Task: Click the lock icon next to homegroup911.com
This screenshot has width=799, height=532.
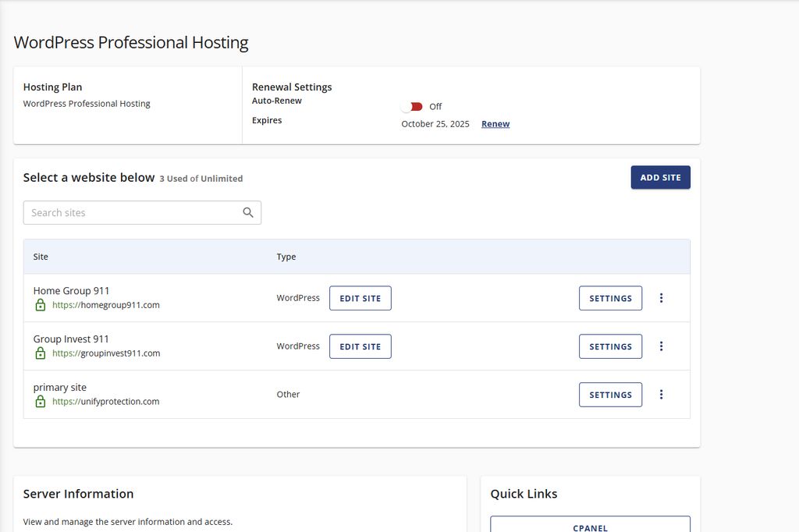Action: point(41,305)
